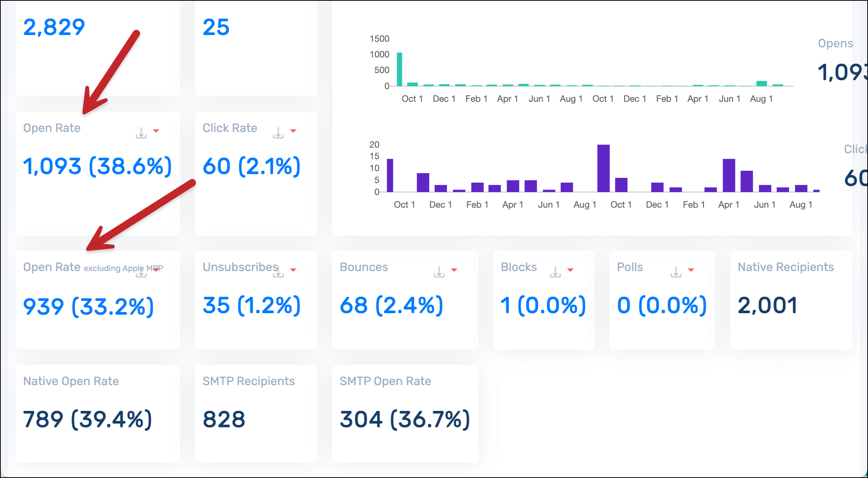Click the 2,829 recipients number
Viewport: 868px width, 478px height.
tap(54, 27)
